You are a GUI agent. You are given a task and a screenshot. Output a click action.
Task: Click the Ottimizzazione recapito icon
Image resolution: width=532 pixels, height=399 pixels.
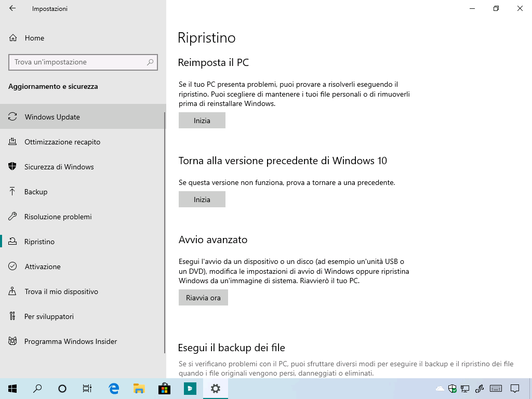(12, 141)
